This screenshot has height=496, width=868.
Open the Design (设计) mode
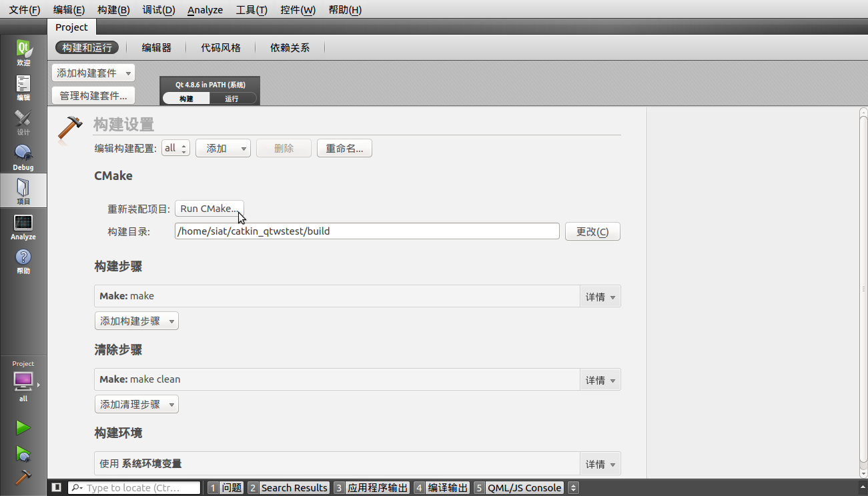pyautogui.click(x=23, y=122)
